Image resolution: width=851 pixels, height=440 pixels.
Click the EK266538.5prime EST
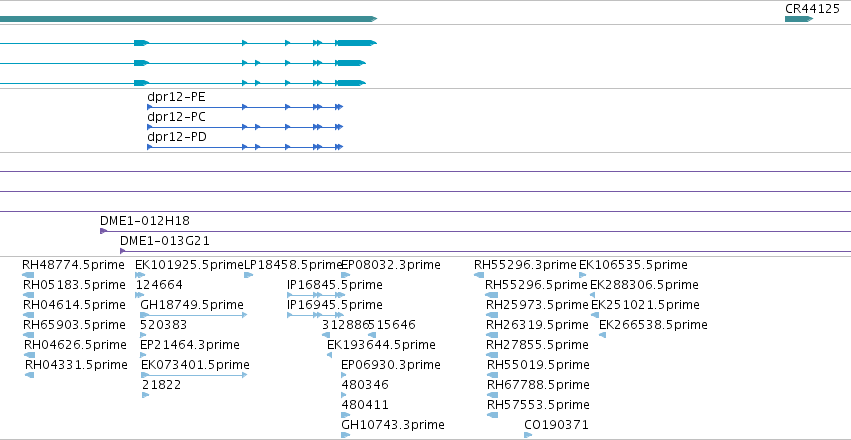pos(653,324)
